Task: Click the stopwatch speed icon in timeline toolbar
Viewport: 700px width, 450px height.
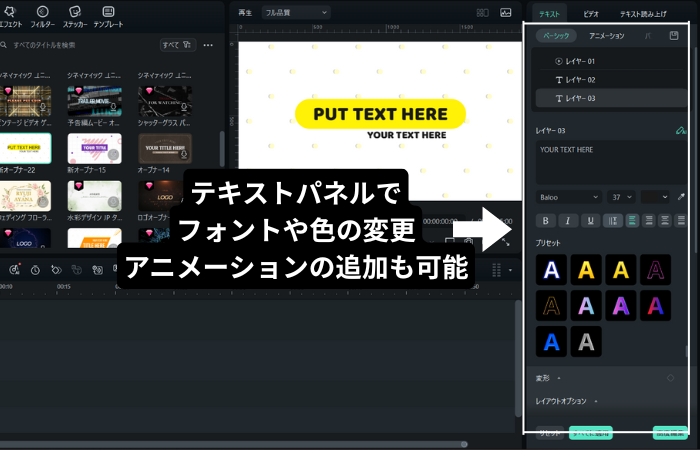Action: tap(35, 270)
